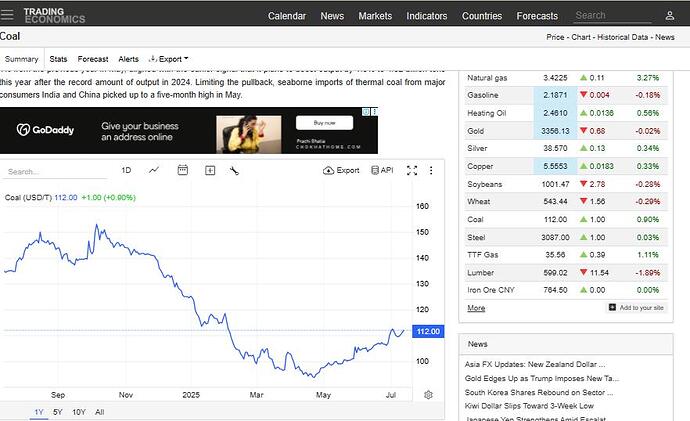Viewport: 690px width, 421px height.
Task: Switch to the Forecast tab
Action: (93, 60)
